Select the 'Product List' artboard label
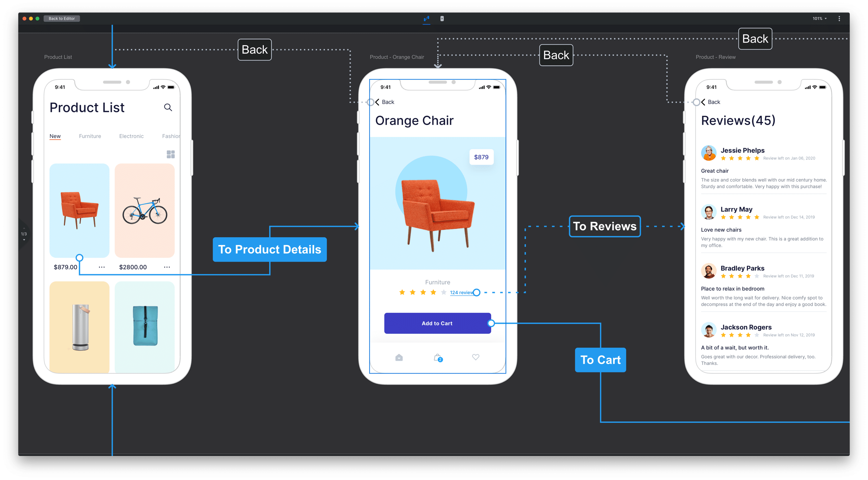 [x=58, y=57]
